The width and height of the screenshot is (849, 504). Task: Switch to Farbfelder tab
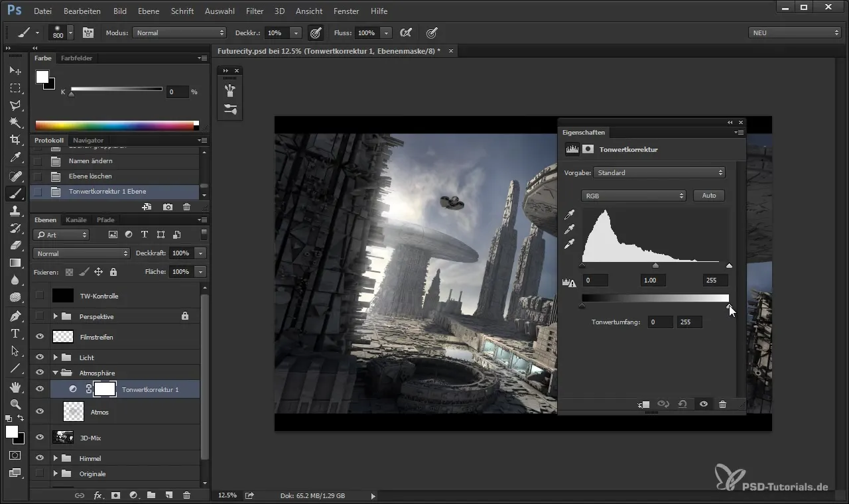(77, 58)
